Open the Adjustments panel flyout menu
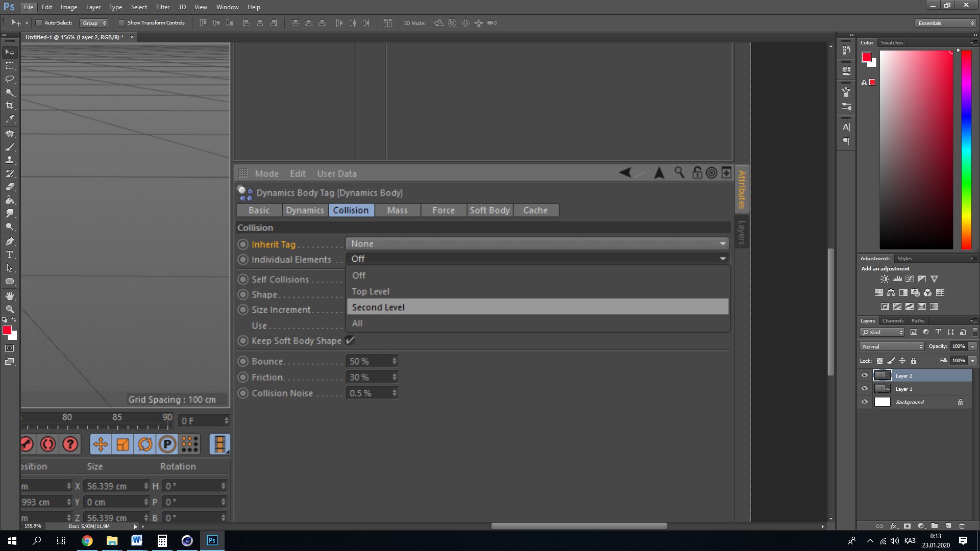This screenshot has height=551, width=980. [973, 259]
